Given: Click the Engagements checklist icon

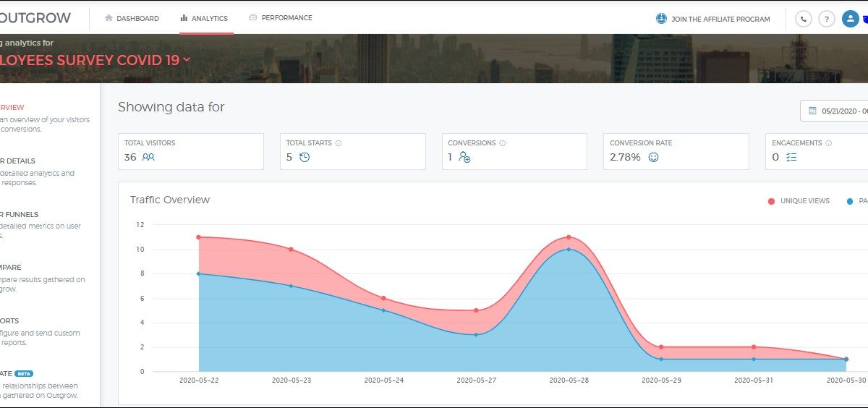Looking at the screenshot, I should click(791, 156).
